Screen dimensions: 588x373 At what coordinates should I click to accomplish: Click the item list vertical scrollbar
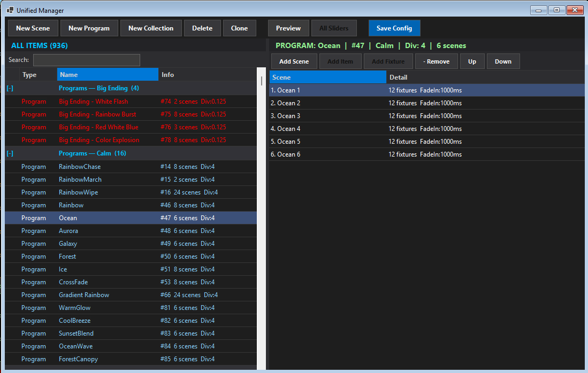(x=262, y=214)
